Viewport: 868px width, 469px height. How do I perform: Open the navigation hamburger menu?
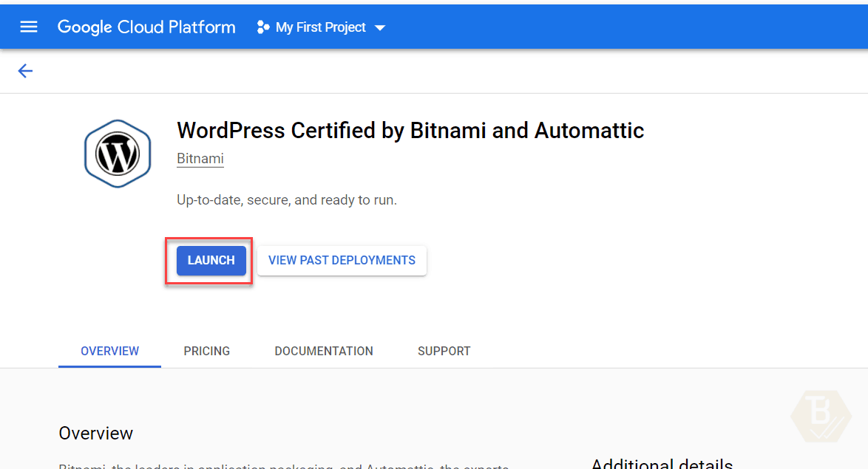pos(28,27)
